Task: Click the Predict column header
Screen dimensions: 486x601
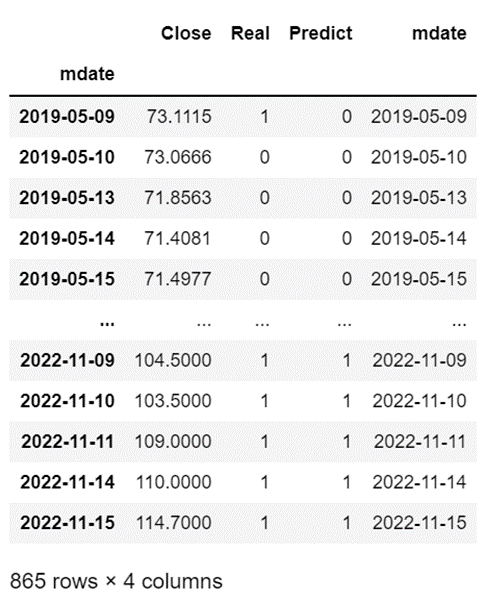Action: [x=321, y=33]
